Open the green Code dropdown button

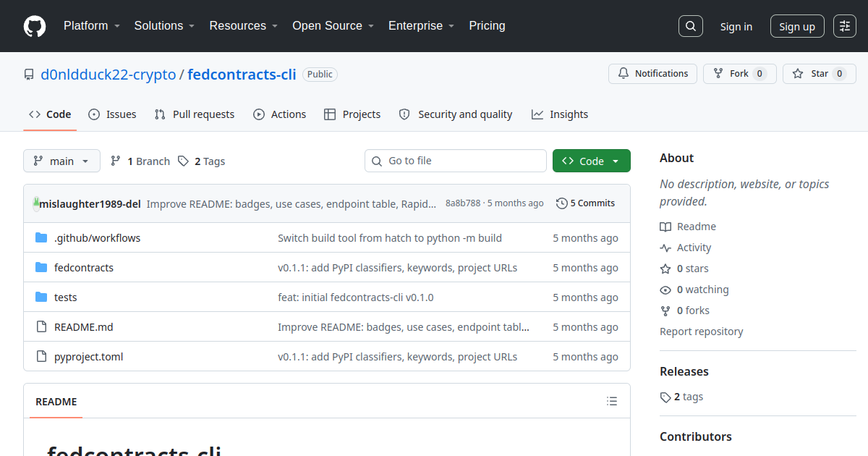[x=592, y=161]
